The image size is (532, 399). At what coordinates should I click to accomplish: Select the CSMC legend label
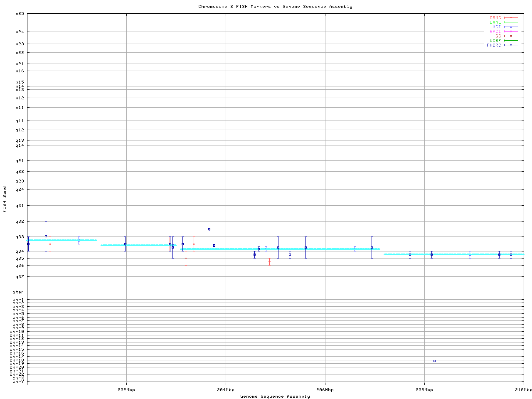[x=495, y=18]
